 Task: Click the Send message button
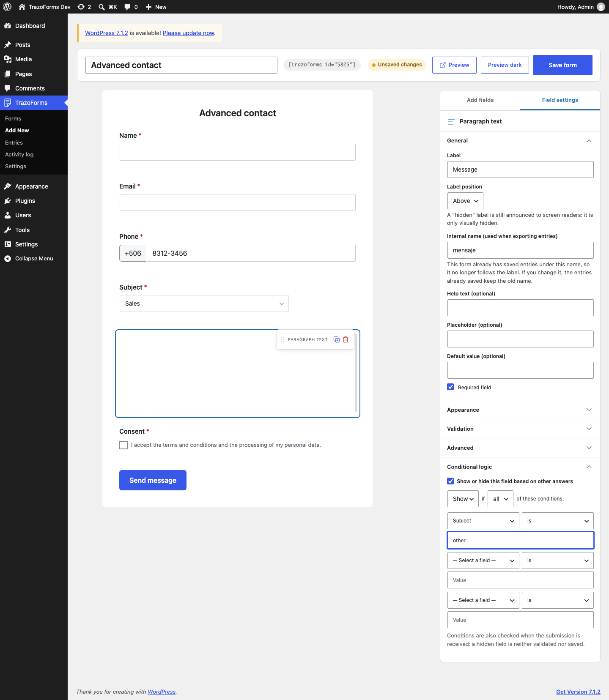153,480
